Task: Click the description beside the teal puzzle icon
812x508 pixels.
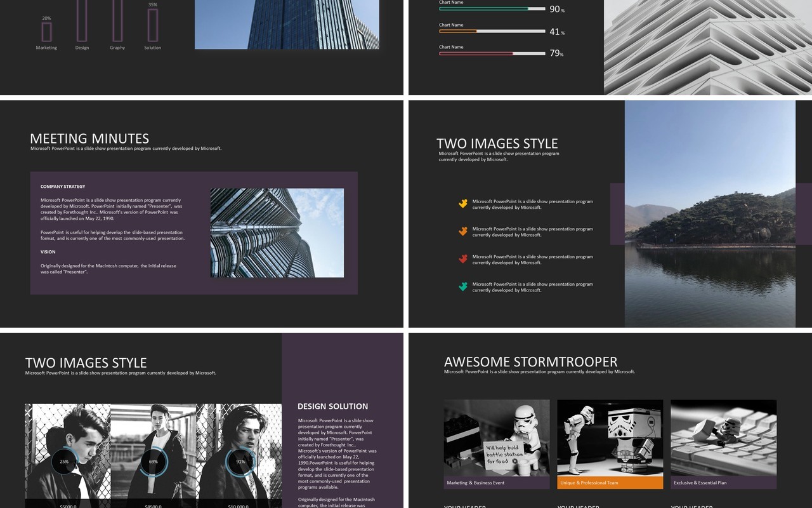Action: [533, 287]
